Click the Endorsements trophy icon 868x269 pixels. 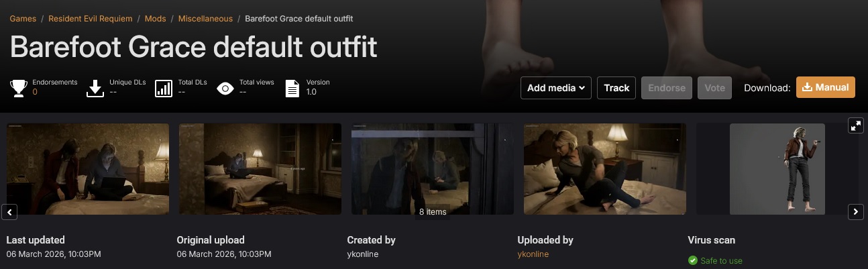19,88
